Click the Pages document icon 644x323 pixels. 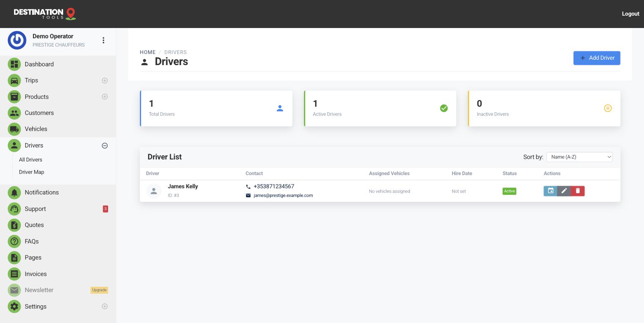pos(14,257)
